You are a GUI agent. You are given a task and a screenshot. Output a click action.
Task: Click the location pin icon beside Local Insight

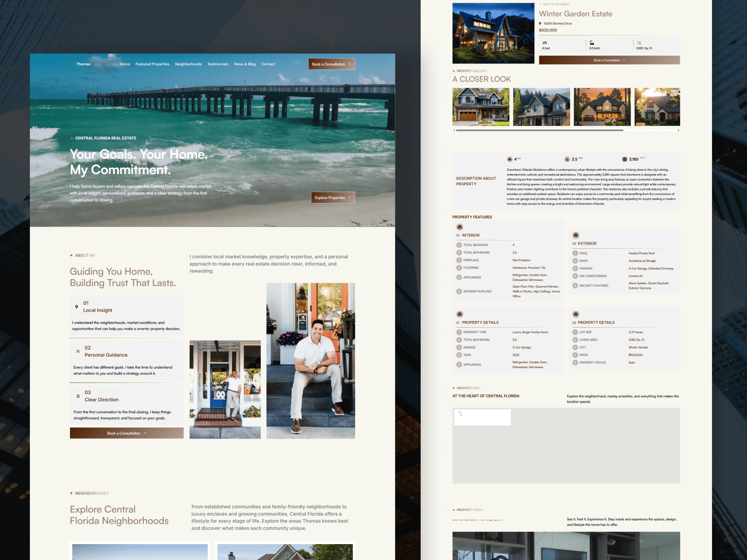coord(77,307)
